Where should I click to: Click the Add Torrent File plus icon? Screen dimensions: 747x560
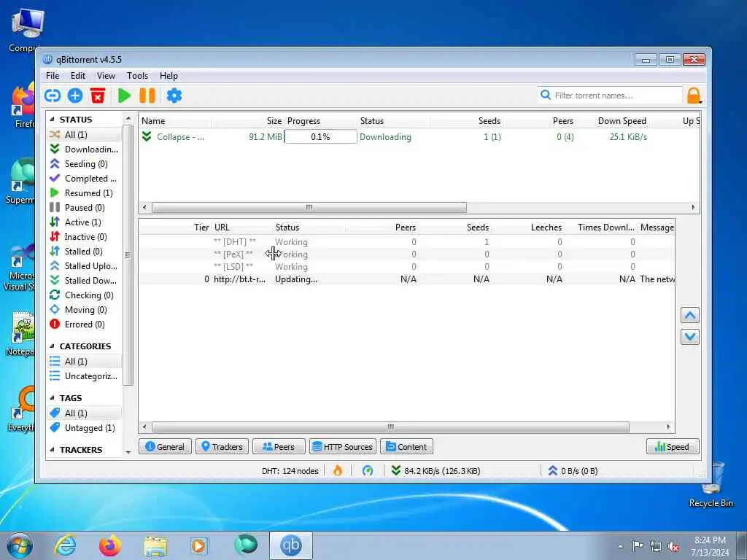pyautogui.click(x=75, y=96)
